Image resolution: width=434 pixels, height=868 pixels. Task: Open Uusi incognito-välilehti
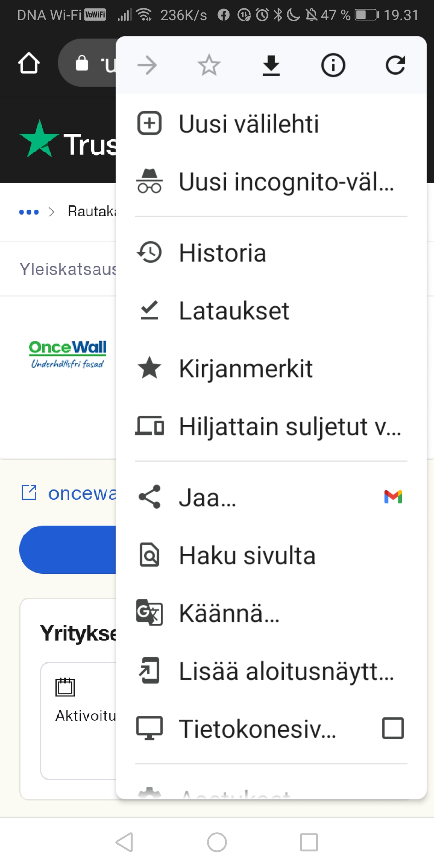tap(265, 182)
